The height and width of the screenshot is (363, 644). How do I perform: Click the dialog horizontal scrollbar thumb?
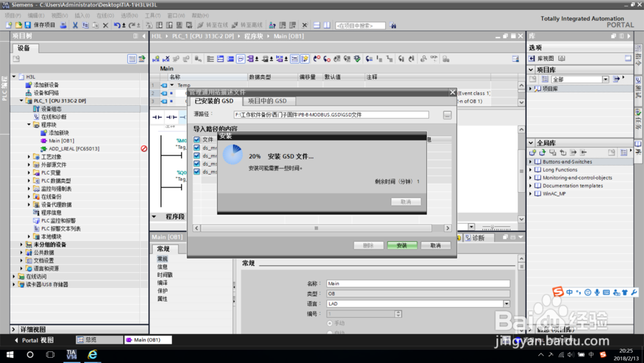[x=316, y=228]
